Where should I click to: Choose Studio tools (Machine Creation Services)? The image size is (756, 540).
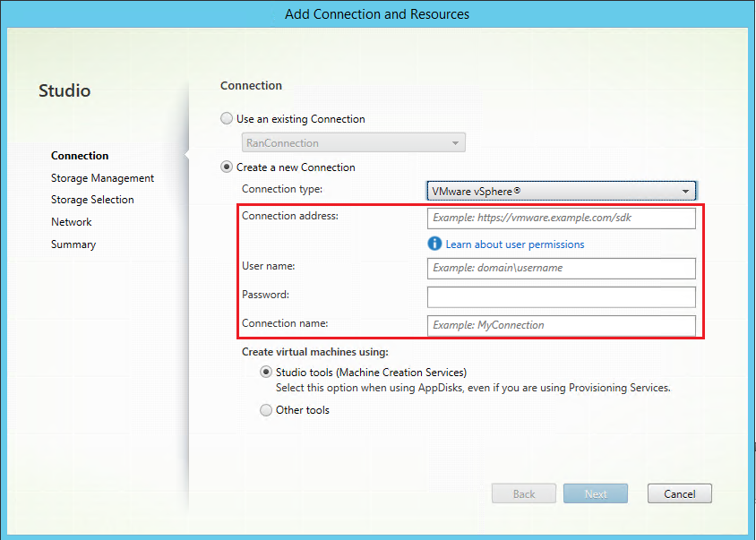pos(266,372)
